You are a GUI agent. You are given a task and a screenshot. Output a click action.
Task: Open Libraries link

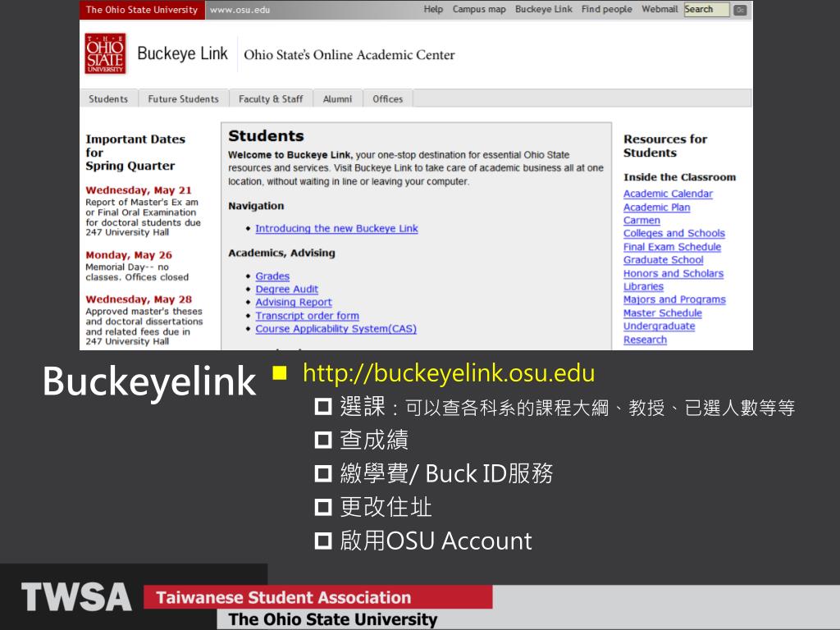click(x=643, y=286)
